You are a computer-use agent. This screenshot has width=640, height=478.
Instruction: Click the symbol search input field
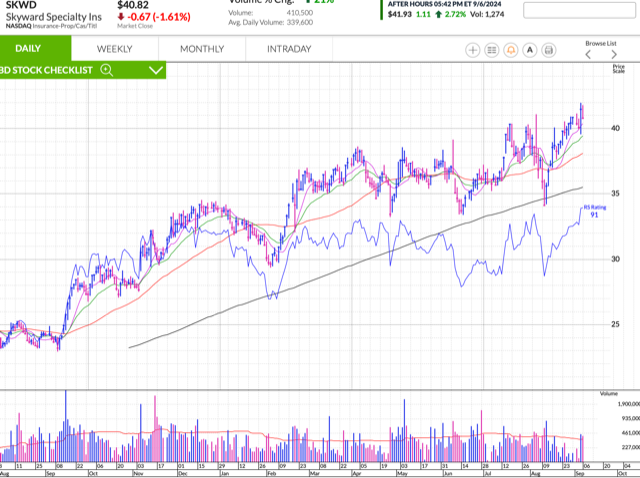click(x=580, y=10)
